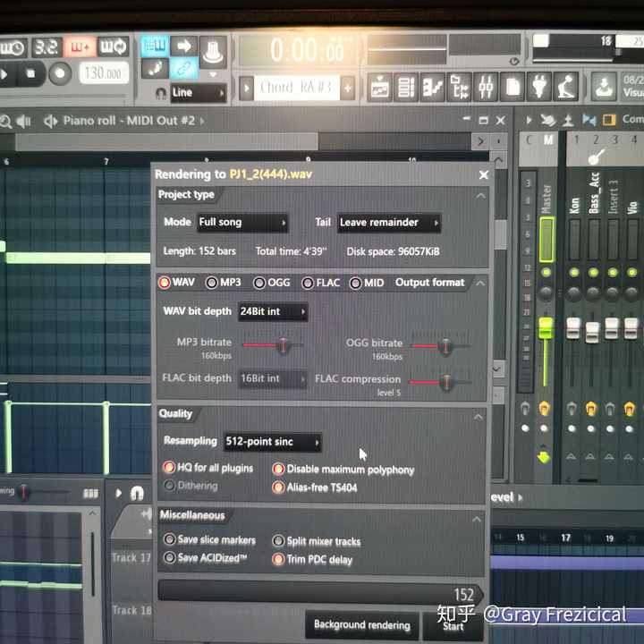644x644 pixels.
Task: Click the time display 0:00:00
Action: coord(307,50)
